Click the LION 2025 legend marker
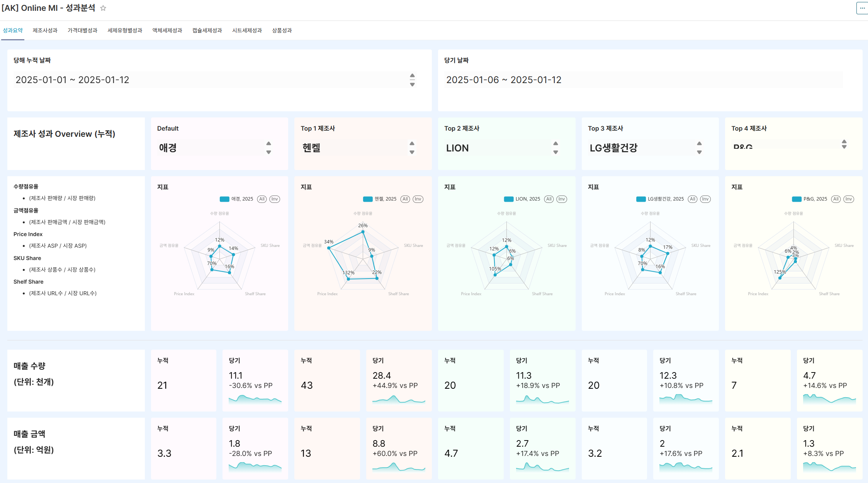 509,199
